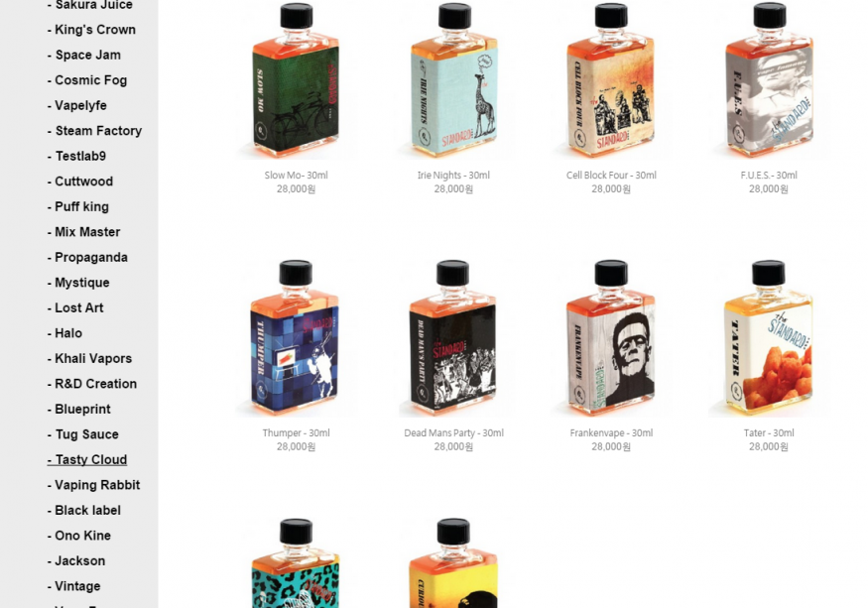868x608 pixels.
Task: Open the leopard-print label bottle image
Action: (297, 562)
